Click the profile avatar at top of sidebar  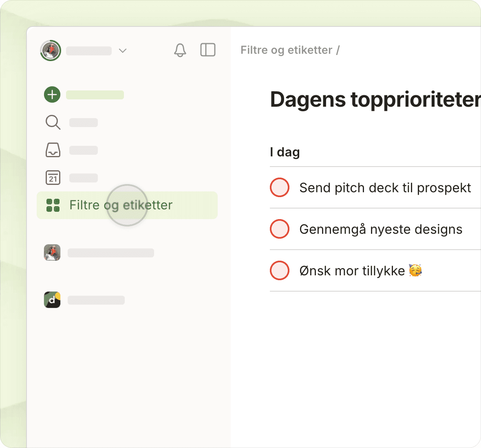click(51, 51)
